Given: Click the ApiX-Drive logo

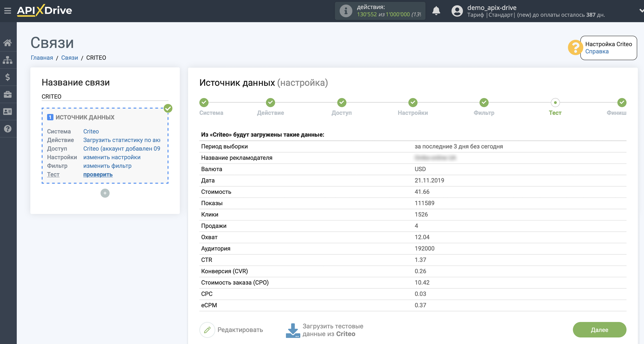Looking at the screenshot, I should (x=45, y=10).
